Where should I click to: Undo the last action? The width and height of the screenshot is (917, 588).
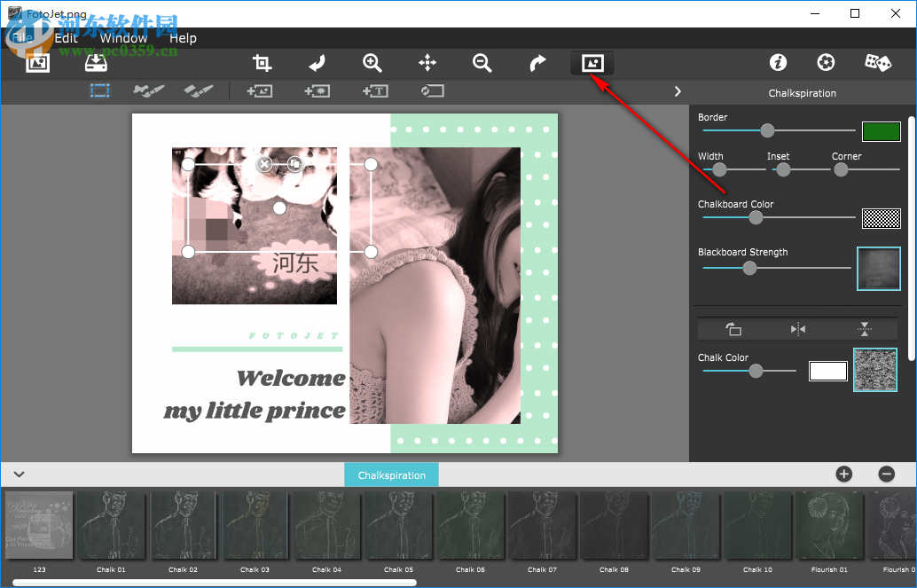coord(317,63)
